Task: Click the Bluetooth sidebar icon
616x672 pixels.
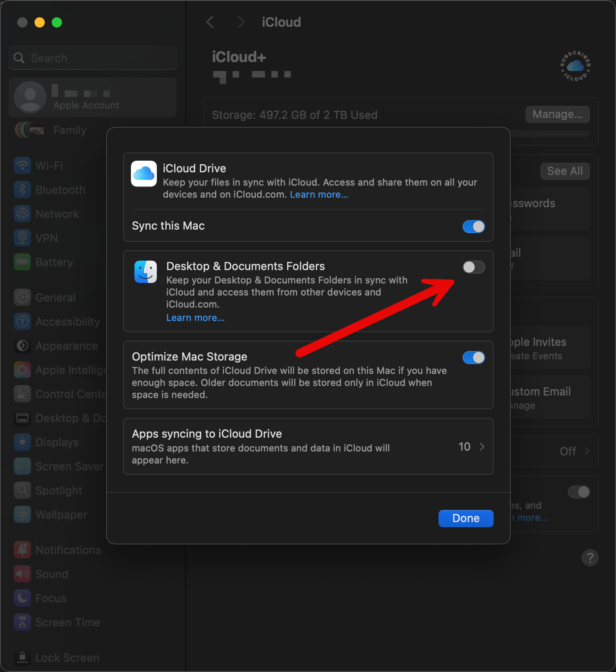Action: (x=22, y=190)
